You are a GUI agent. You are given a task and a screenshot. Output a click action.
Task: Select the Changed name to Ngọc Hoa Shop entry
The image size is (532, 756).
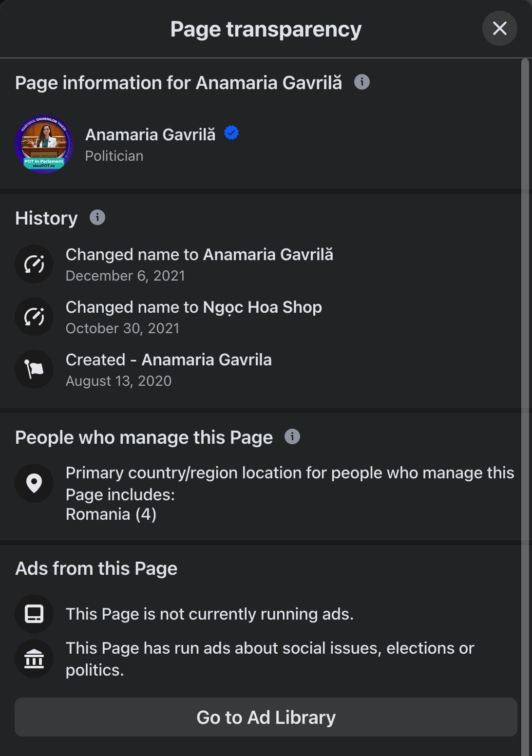pyautogui.click(x=194, y=317)
